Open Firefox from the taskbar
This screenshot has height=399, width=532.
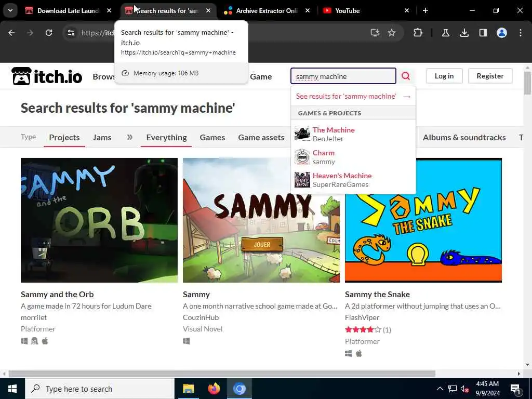(214, 389)
